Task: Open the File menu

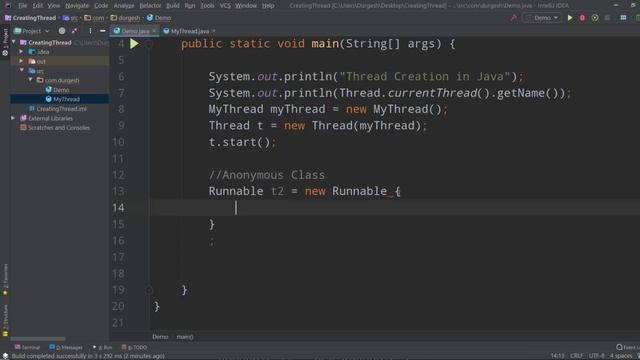Action: [x=22, y=6]
